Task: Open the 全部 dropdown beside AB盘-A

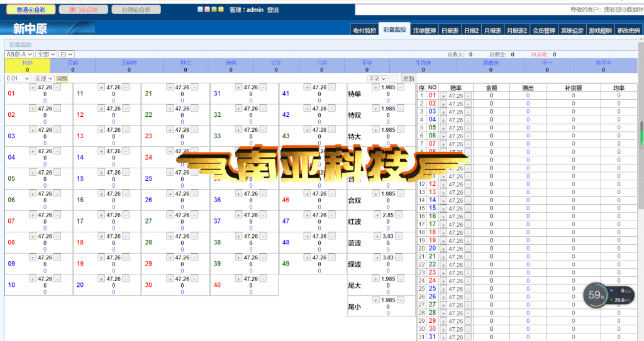Action: pos(46,54)
